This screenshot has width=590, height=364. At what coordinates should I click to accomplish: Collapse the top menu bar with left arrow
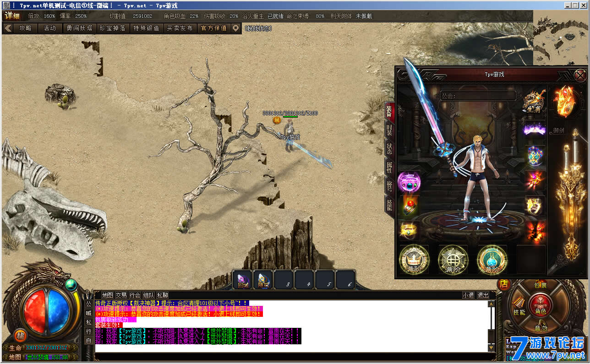click(x=8, y=28)
